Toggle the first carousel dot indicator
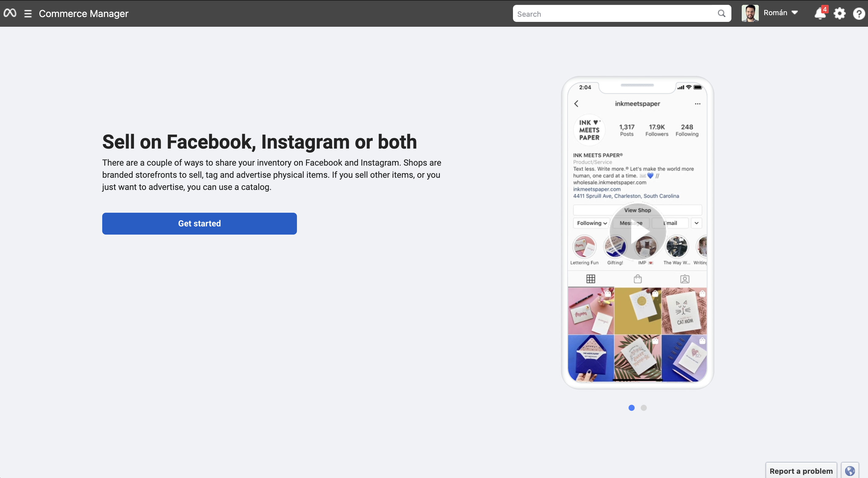The image size is (868, 478). pyautogui.click(x=632, y=408)
